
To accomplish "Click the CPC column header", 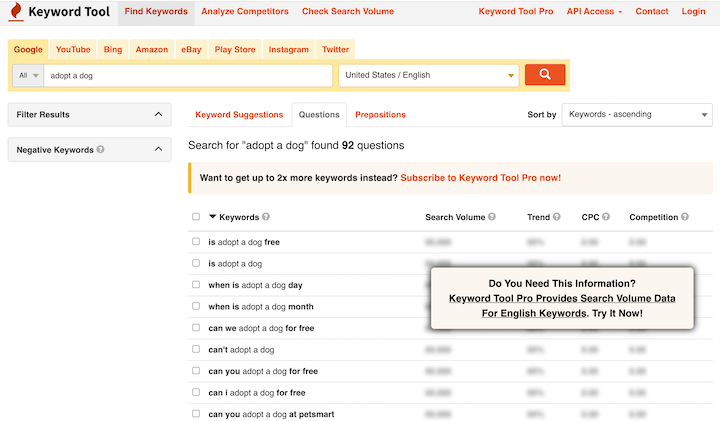I will coord(590,217).
